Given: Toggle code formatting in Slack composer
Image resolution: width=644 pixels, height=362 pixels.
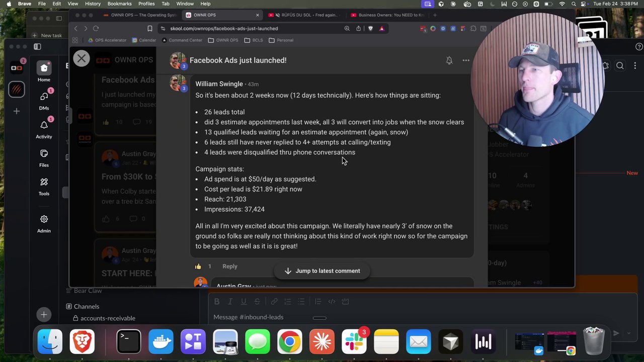Looking at the screenshot, I should 332,302.
